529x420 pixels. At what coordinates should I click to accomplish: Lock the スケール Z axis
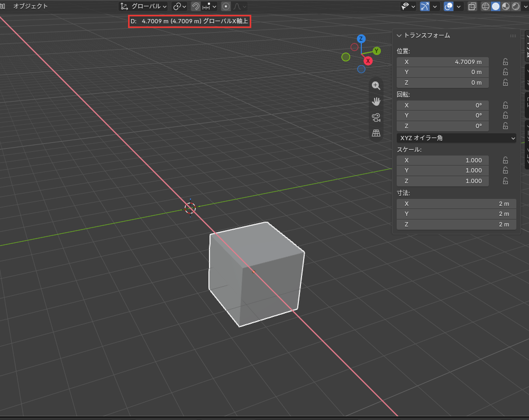coord(505,181)
